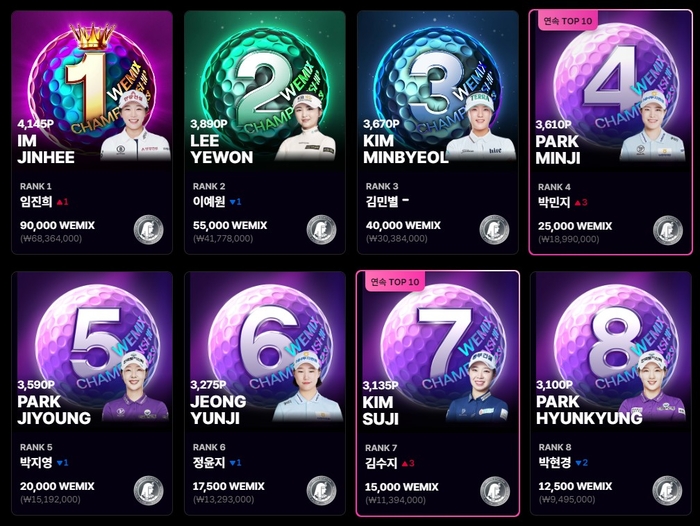Viewport: 700px width, 526px height.
Task: Click the silver coin icon on Kim Suji's card
Action: 495,492
